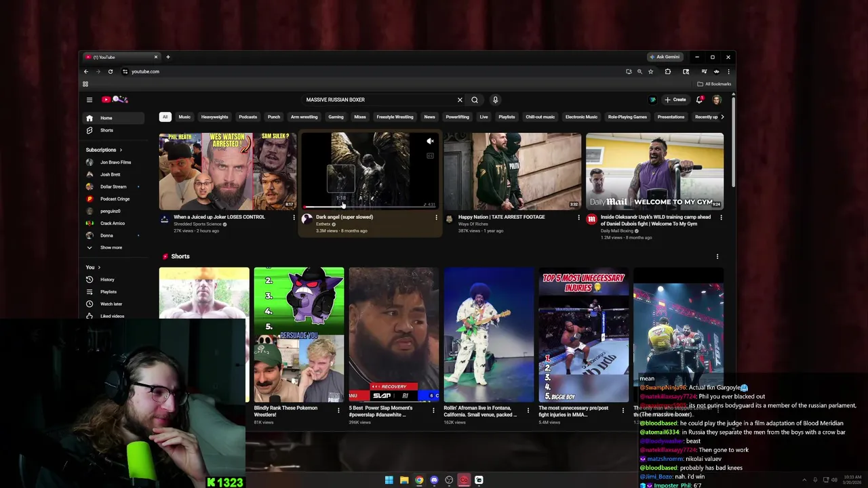
Task: Open the Shorts shelf options menu
Action: 717,256
